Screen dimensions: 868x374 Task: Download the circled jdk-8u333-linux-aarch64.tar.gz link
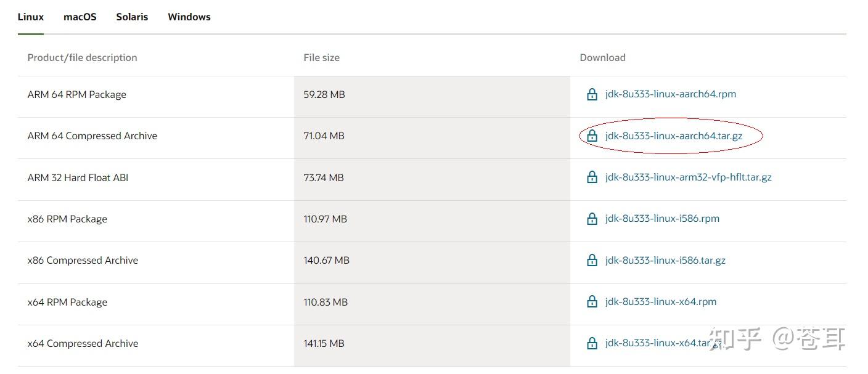coord(674,136)
